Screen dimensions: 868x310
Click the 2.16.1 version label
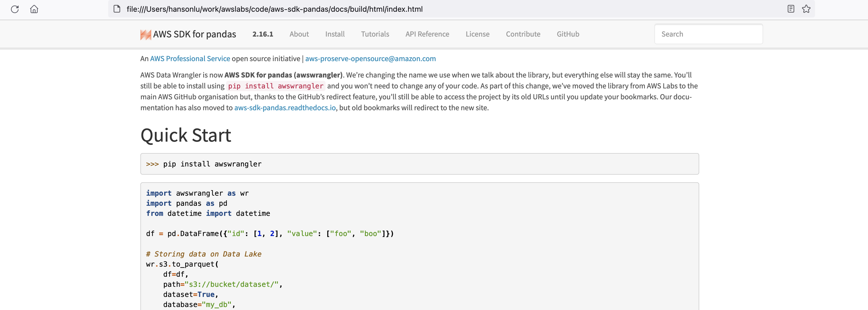(x=262, y=34)
